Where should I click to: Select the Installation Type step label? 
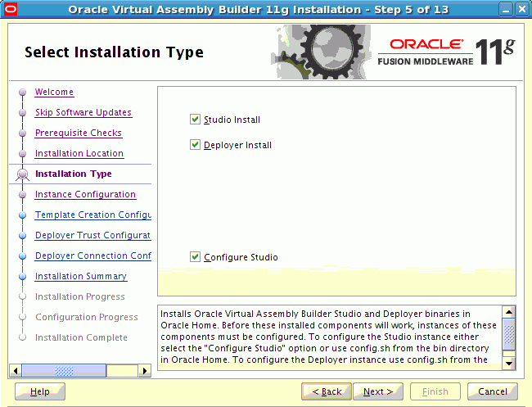click(74, 174)
